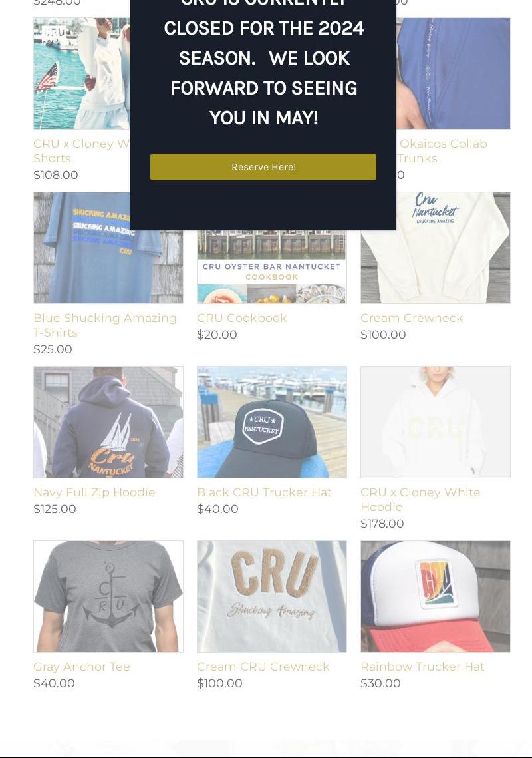Click the Reserve Here! button

263,167
